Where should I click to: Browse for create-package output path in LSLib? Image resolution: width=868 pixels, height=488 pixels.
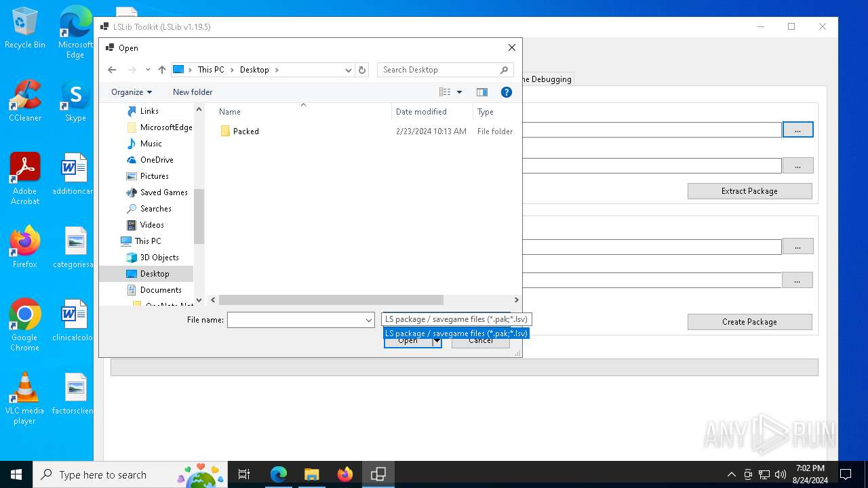(x=797, y=280)
